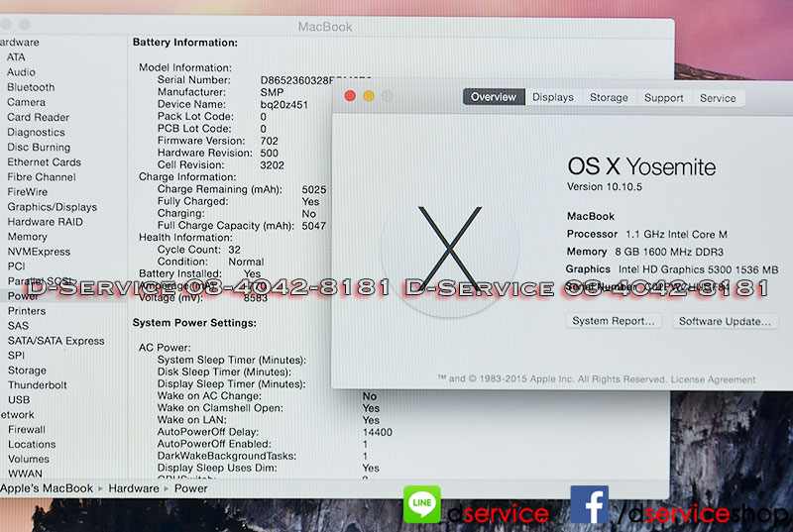Open SATA/SATA Express details
Screen dimensions: 793x532
[x=57, y=341]
